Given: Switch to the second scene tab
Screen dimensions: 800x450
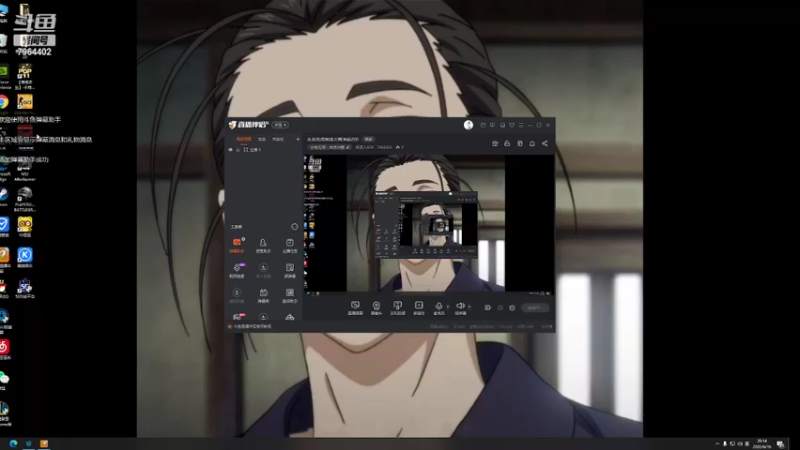Looking at the screenshot, I should click(262, 139).
